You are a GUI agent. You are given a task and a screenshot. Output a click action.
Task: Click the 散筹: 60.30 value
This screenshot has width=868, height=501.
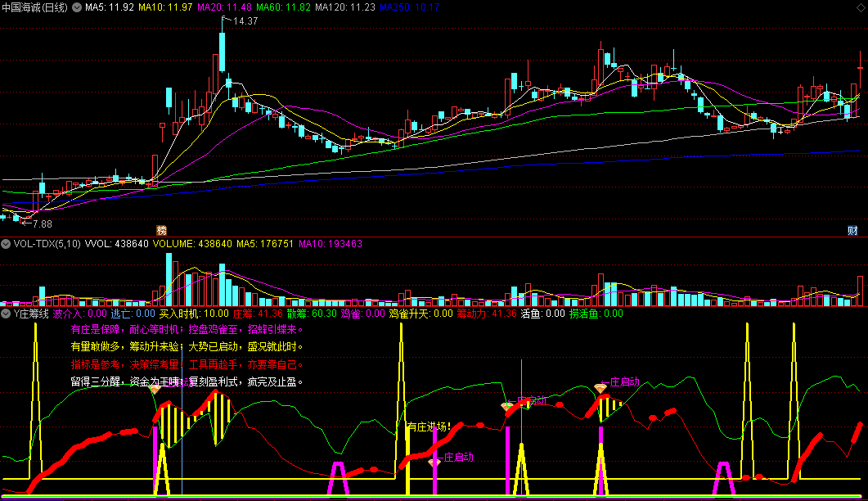point(312,314)
